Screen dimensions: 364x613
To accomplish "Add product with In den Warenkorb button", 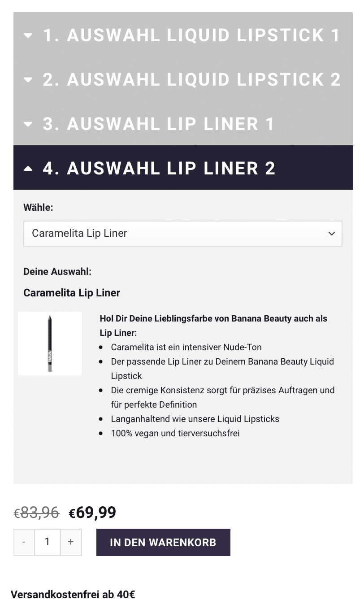I will [163, 542].
